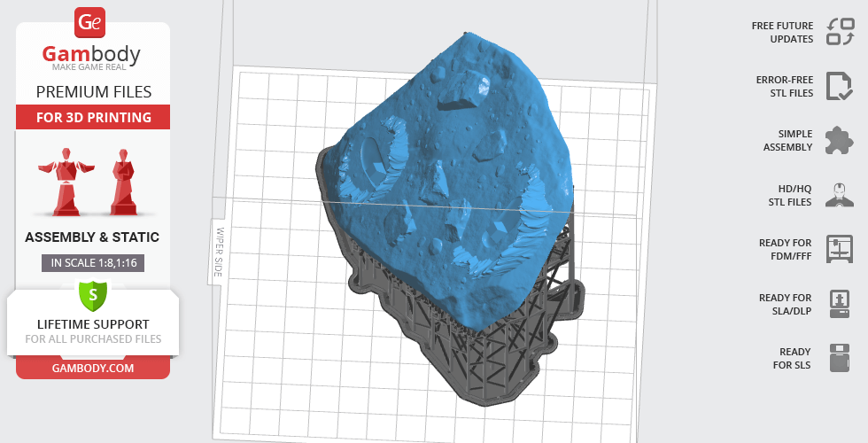Click the error-free STL files icon
This screenshot has width=868, height=443.
(x=838, y=86)
